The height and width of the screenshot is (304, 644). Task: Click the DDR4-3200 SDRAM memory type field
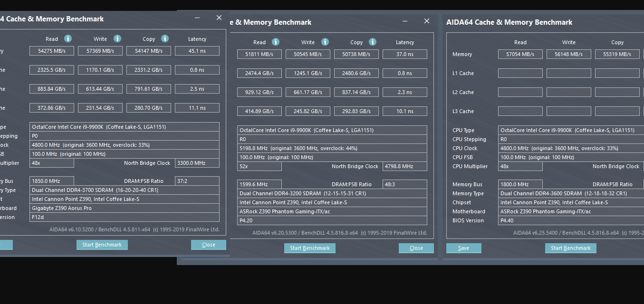[332, 193]
